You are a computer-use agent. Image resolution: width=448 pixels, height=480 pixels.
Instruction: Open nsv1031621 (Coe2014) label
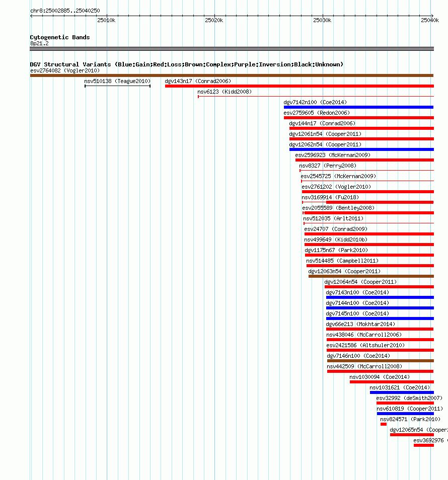coord(400,387)
